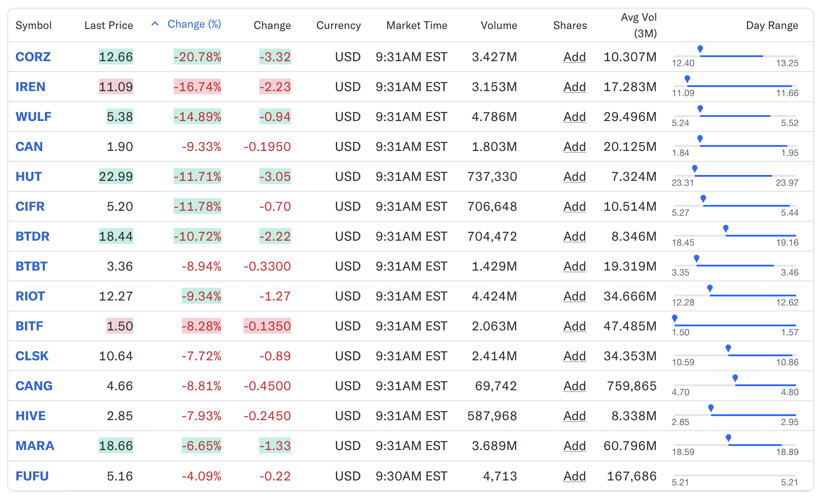Add shares for the FUFU row
Screen dimensions: 825x504
(575, 476)
